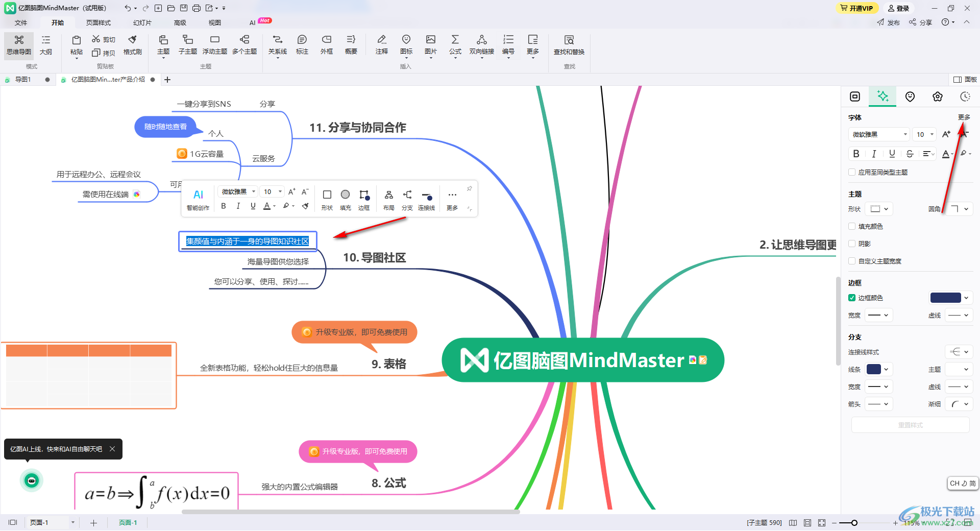Open the emoji/icon panel tab
Image resolution: width=980 pixels, height=531 pixels.
pos(910,96)
